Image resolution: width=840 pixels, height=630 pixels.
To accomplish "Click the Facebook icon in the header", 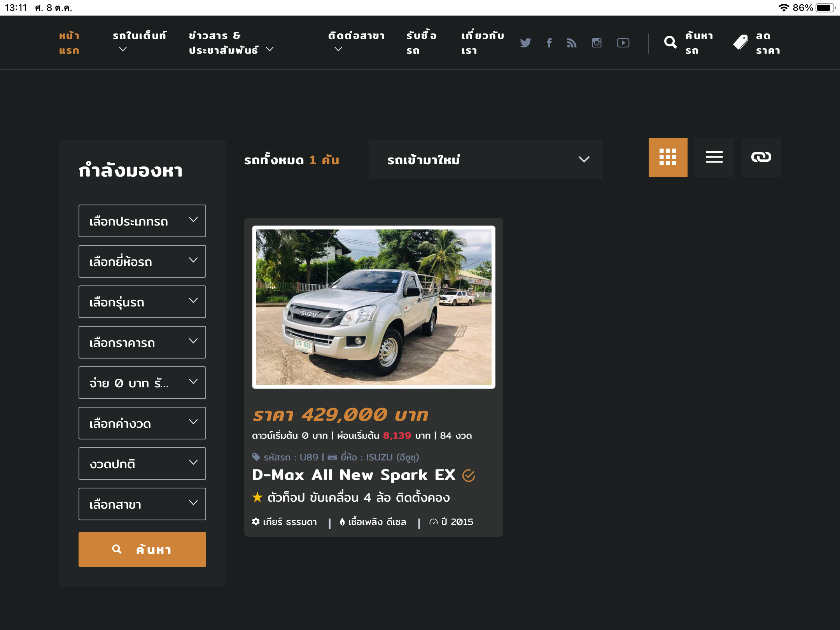I will [x=549, y=43].
